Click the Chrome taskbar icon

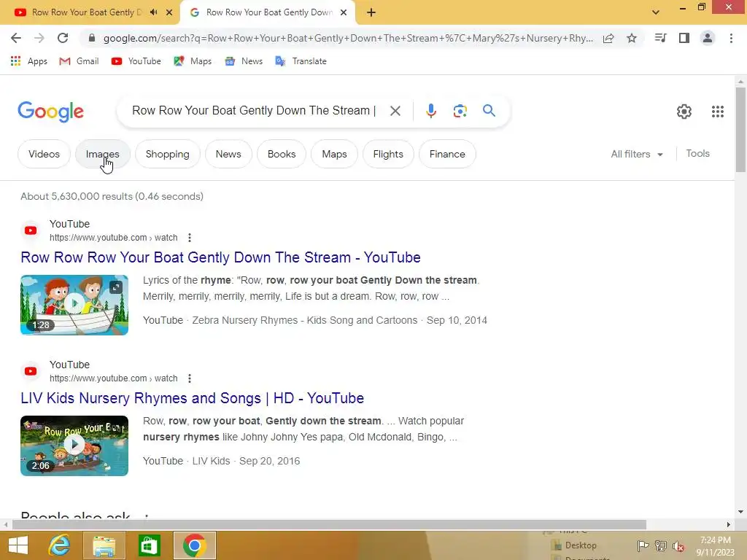pos(194,545)
